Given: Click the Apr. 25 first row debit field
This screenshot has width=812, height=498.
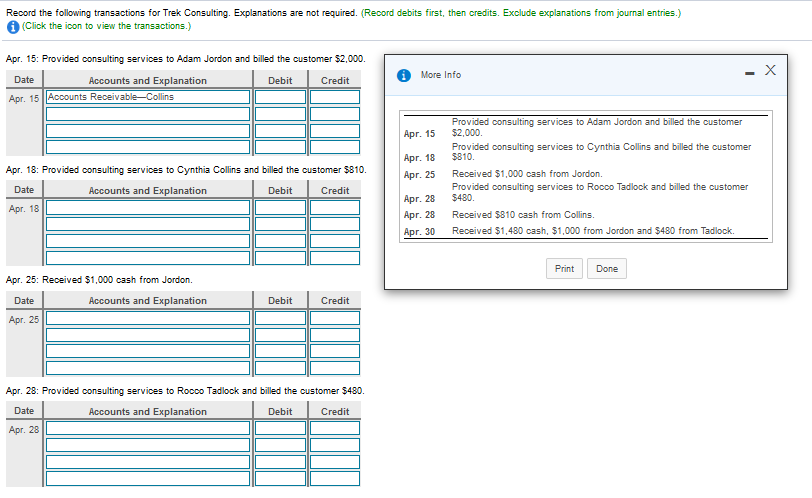Looking at the screenshot, I should pyautogui.click(x=281, y=318).
